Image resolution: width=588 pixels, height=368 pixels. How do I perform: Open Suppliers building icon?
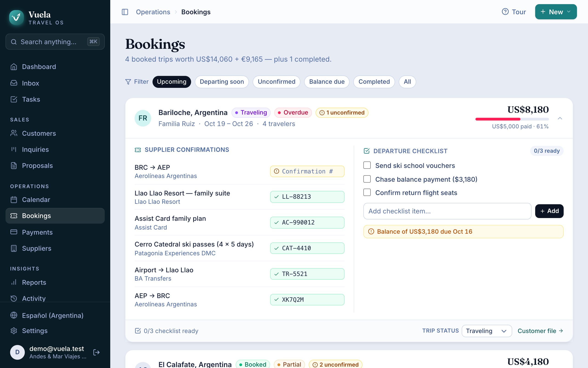pyautogui.click(x=14, y=248)
